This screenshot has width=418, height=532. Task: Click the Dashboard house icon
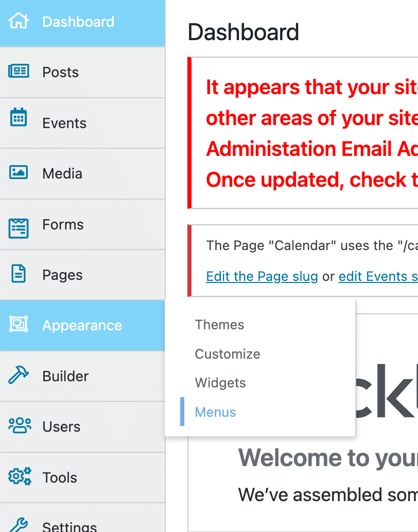pos(19,21)
